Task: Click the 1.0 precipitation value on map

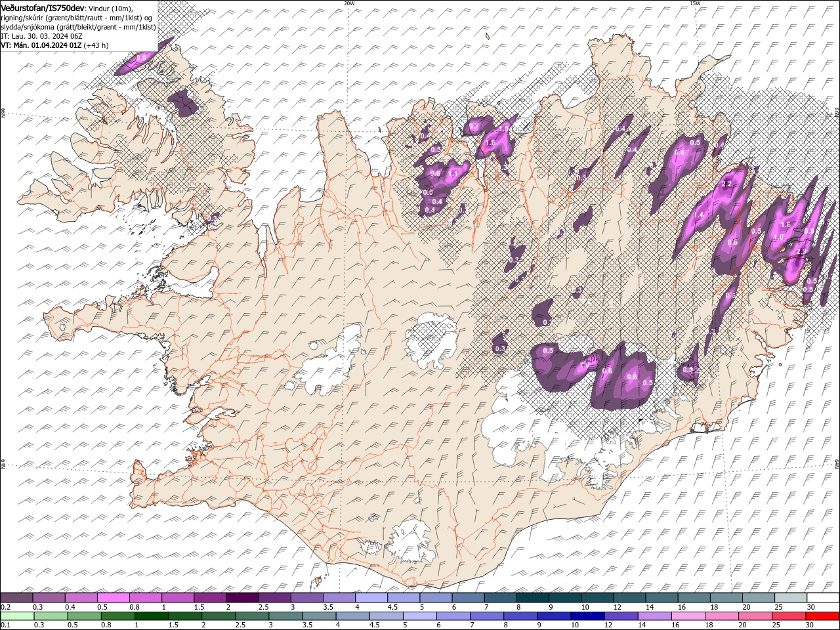Action: tap(779, 238)
